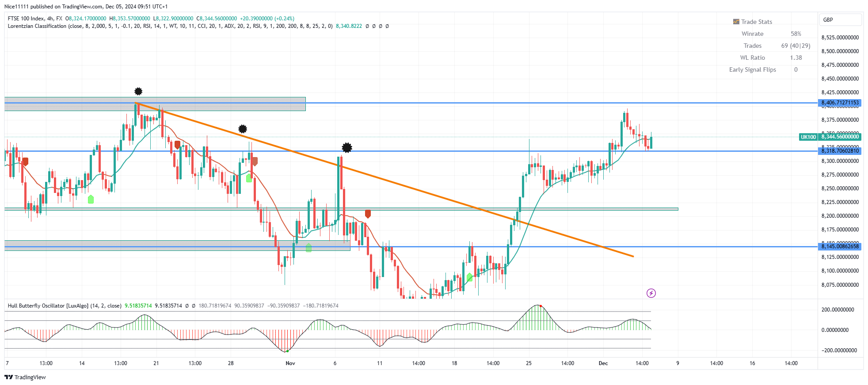Select the 8,406.71271153 price line label
This screenshot has height=385, width=868.
click(x=840, y=103)
